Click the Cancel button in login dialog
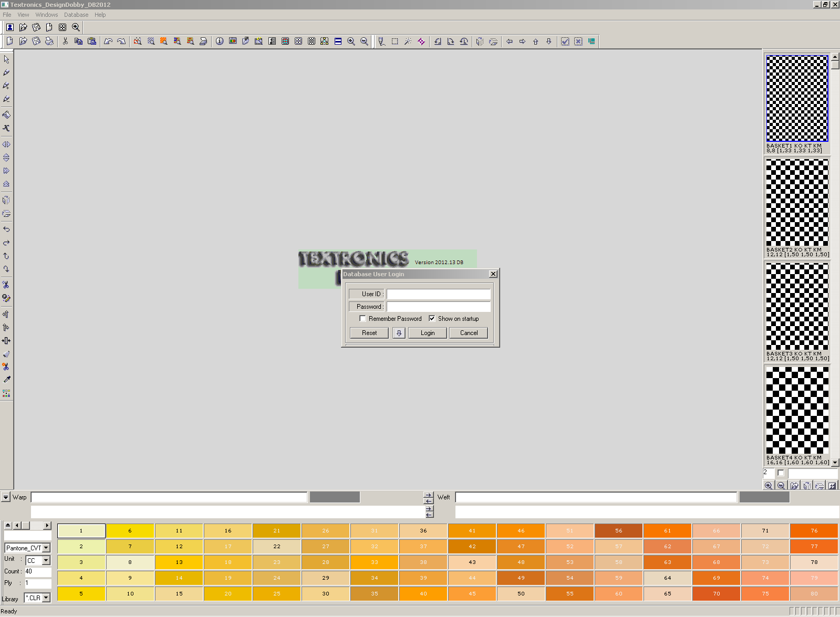The height and width of the screenshot is (617, 840). pos(469,333)
